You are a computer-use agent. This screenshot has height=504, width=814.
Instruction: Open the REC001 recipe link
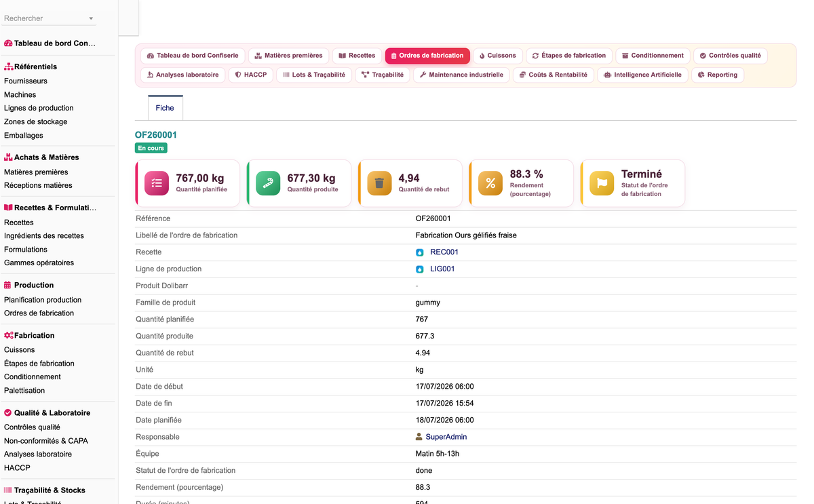click(x=444, y=252)
